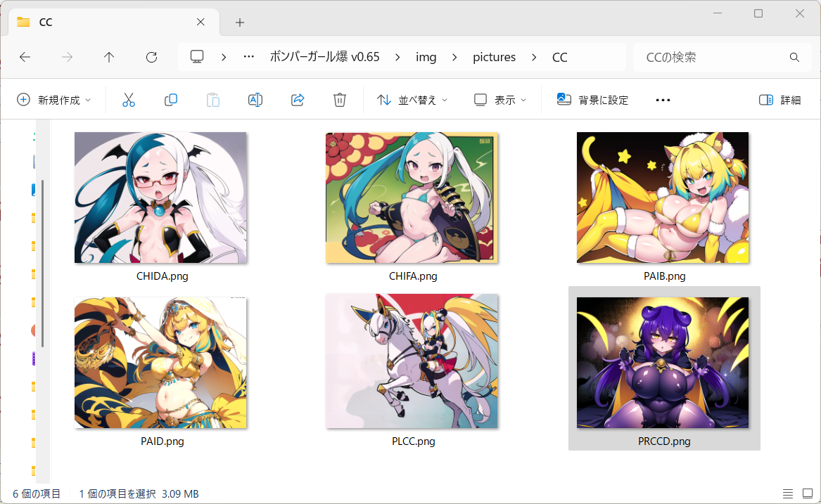The image size is (821, 504).
Task: Click the PAIB.png file name
Action: [664, 276]
